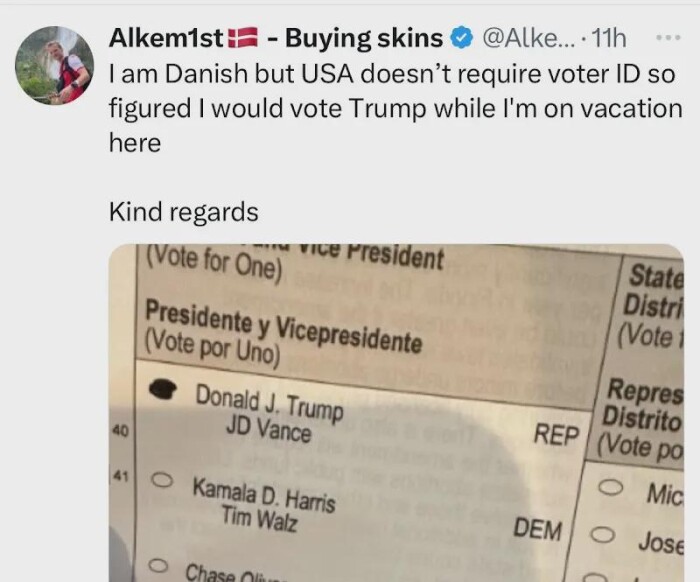Image resolution: width=700 pixels, height=582 pixels.
Task: Open the Alkem1st display name link
Action: (x=168, y=39)
